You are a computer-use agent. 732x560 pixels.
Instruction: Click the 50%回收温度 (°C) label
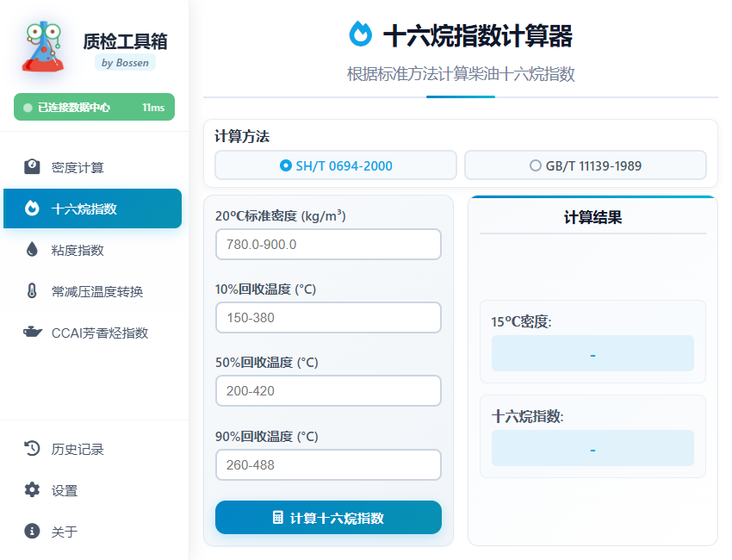coord(267,363)
